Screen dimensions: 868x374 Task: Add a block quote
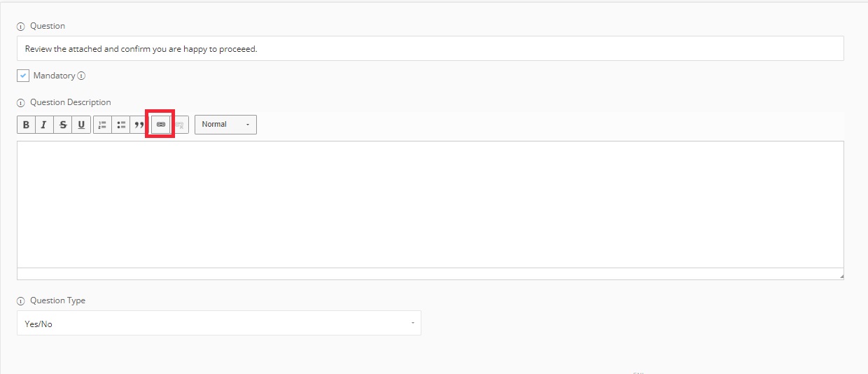pos(139,125)
